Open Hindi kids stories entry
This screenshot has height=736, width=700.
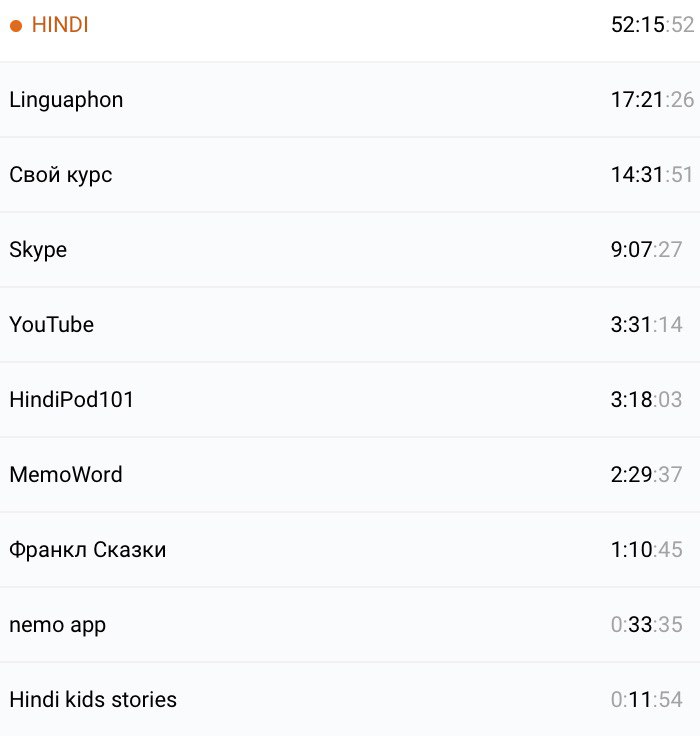(93, 700)
